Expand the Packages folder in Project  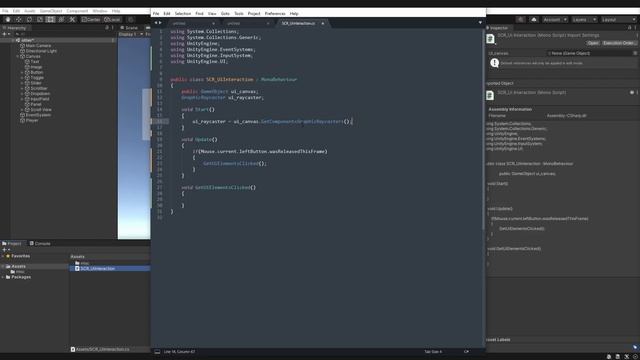tap(3, 277)
